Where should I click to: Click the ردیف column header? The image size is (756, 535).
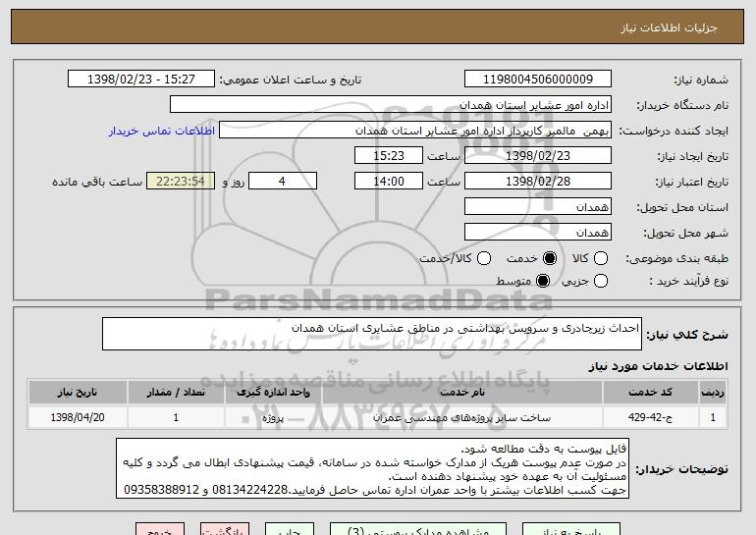[713, 393]
